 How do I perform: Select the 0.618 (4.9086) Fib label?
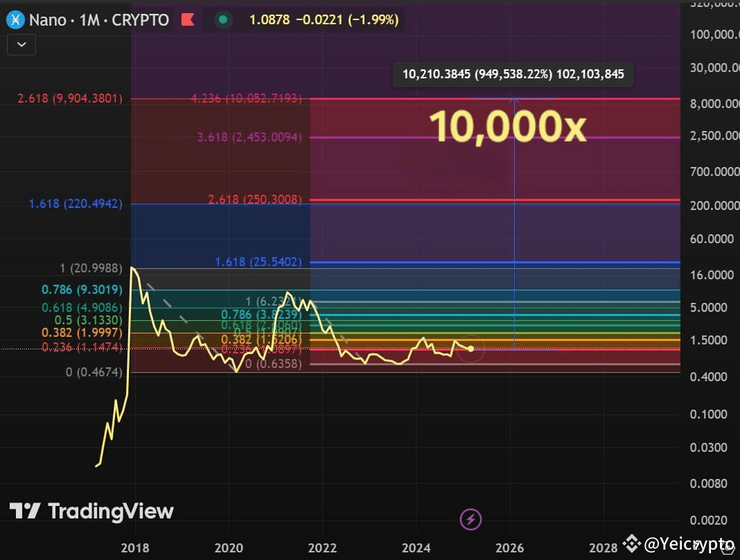pyautogui.click(x=82, y=308)
